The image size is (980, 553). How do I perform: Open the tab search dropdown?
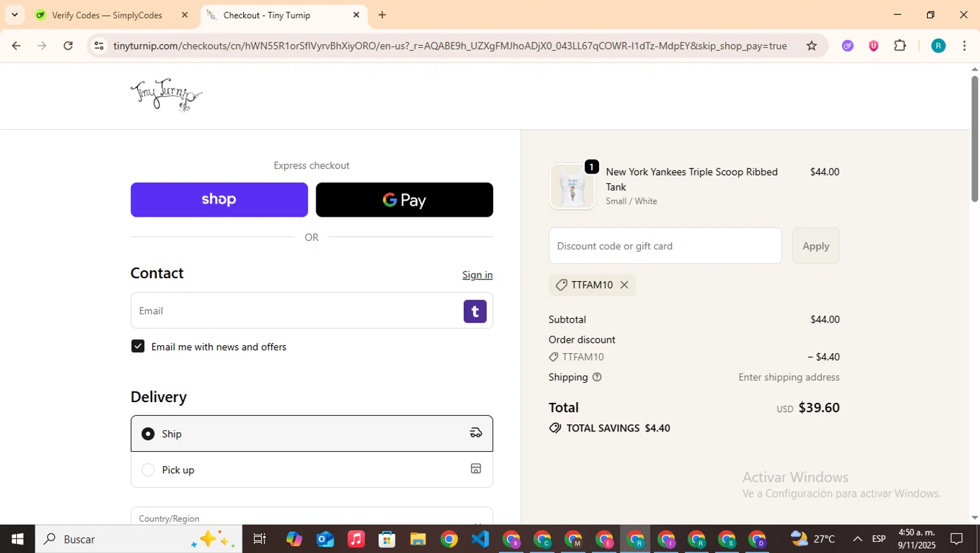click(14, 14)
